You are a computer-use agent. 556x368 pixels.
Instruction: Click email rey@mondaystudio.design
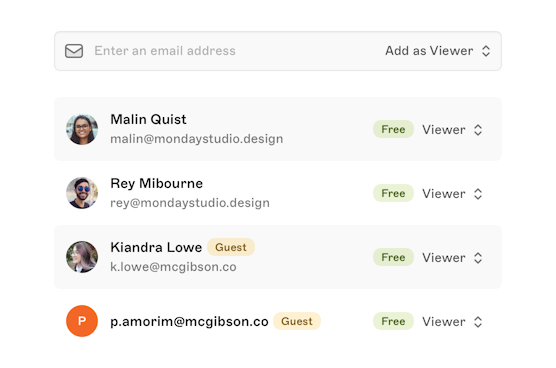[190, 203]
